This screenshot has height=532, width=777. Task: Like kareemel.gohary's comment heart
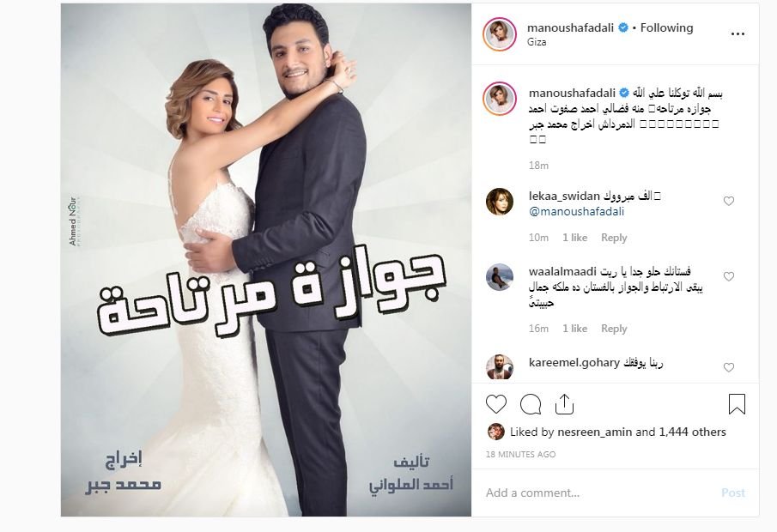coord(728,367)
